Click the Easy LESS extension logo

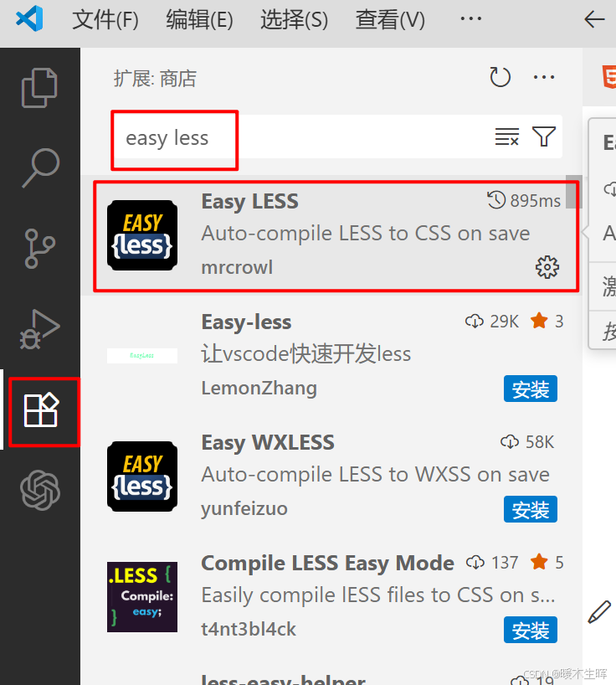pos(142,235)
